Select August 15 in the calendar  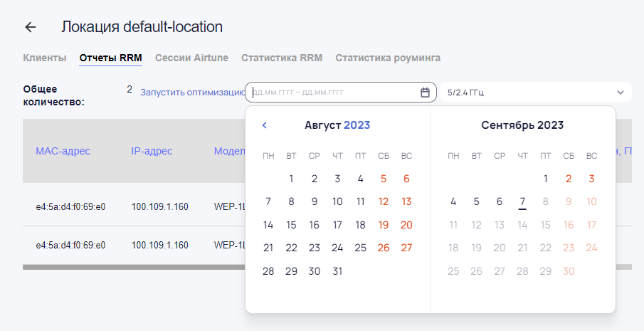coord(291,225)
